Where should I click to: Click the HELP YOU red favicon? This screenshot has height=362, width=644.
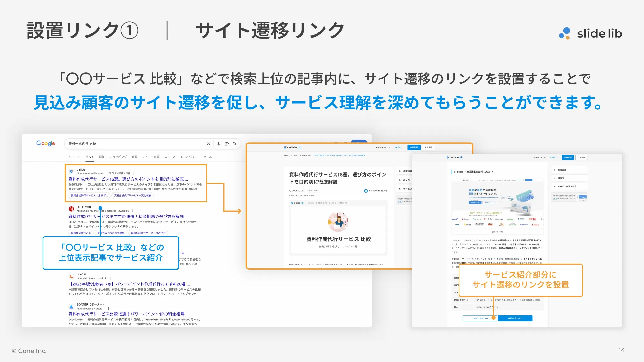71,209
